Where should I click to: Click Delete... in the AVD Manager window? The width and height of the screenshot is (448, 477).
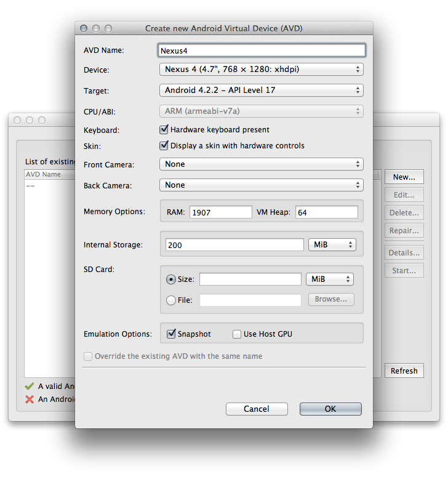click(x=404, y=212)
